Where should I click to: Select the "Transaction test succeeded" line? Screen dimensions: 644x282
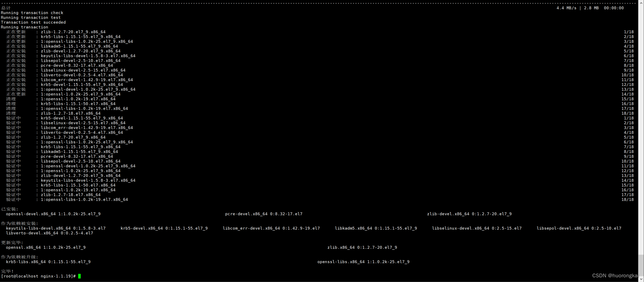click(33, 22)
